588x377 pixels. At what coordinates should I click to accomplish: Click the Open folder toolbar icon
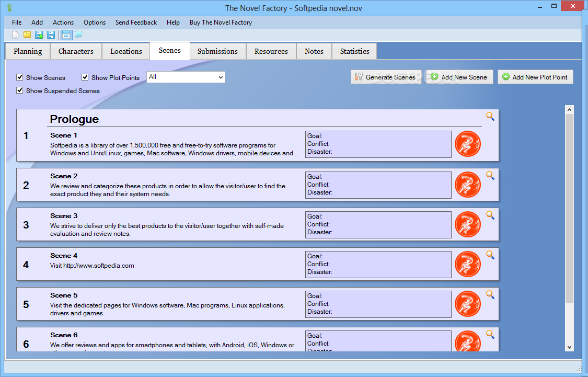coord(27,35)
